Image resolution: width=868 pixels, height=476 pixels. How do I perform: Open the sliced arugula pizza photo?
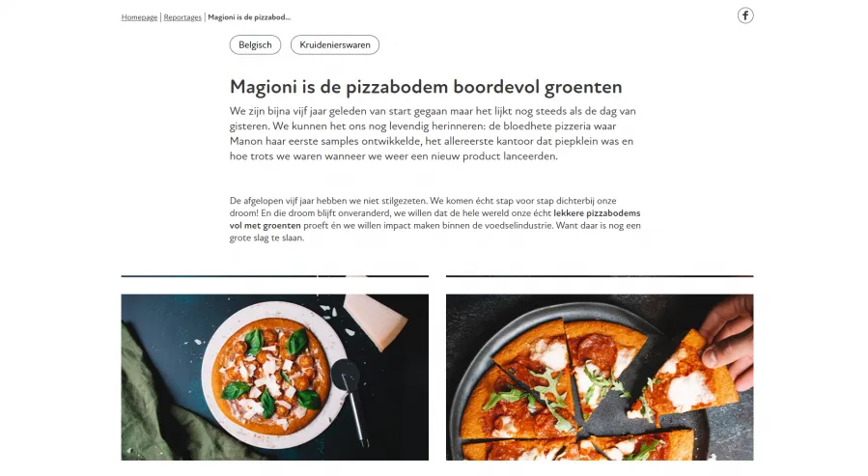(x=600, y=377)
